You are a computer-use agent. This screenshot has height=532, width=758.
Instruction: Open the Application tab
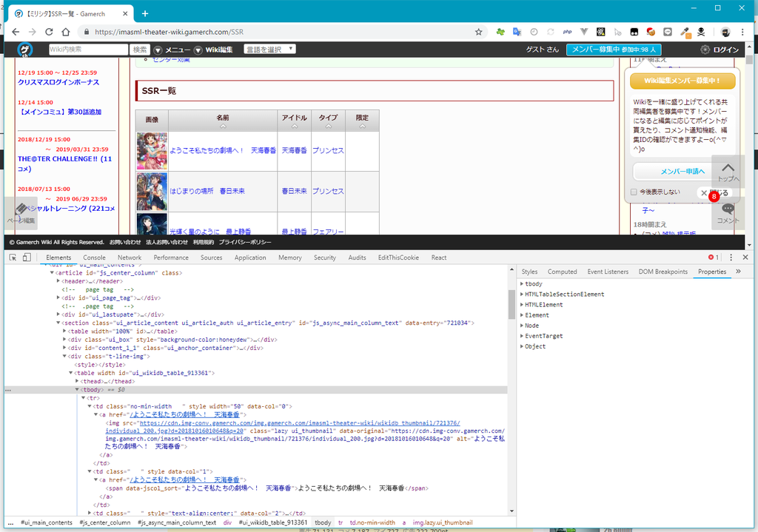tap(250, 257)
